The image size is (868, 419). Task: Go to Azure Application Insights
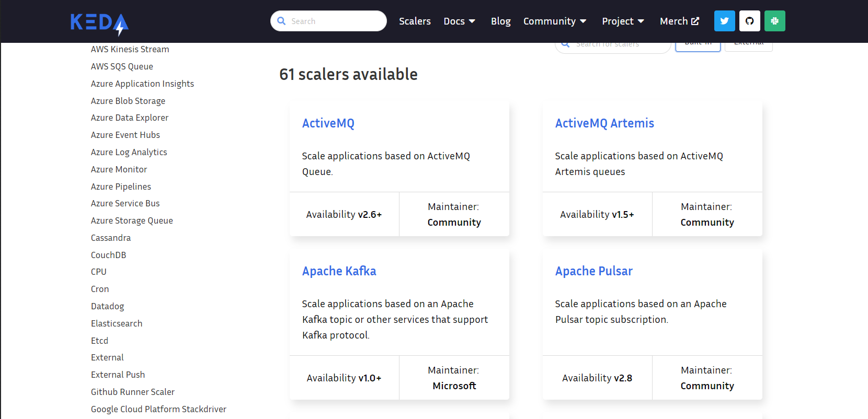(142, 84)
